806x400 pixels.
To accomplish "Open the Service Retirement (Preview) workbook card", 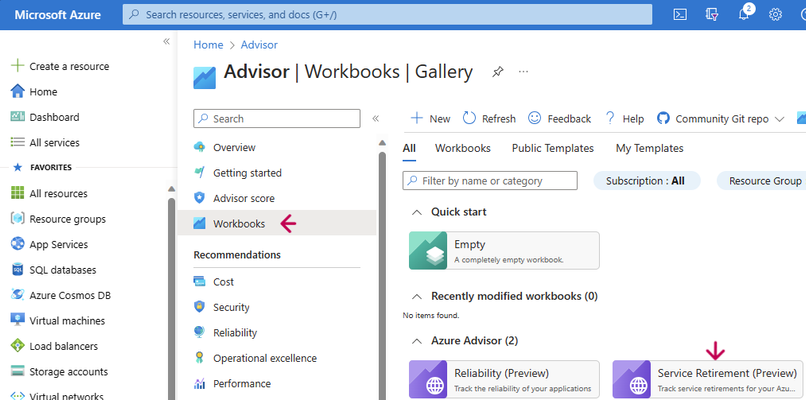I will [x=708, y=379].
